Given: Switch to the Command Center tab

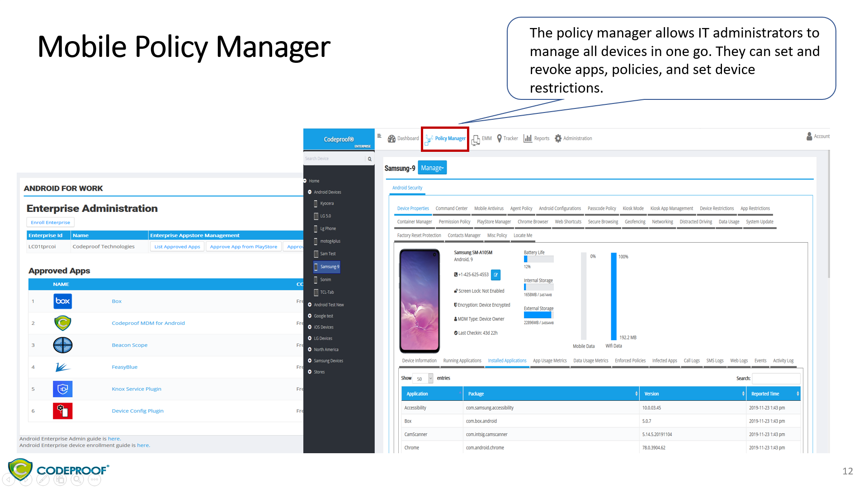Looking at the screenshot, I should coord(451,209).
